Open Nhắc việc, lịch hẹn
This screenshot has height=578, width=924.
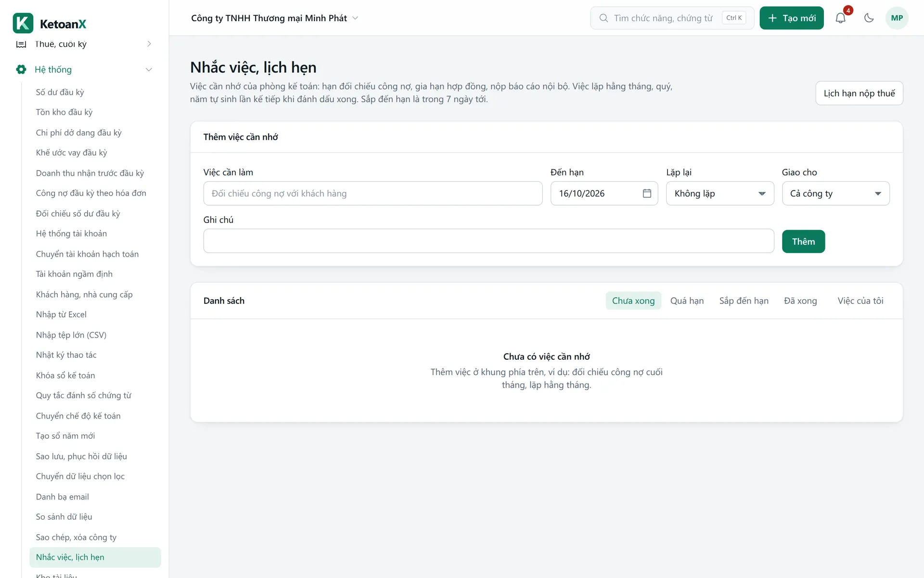pos(95,557)
